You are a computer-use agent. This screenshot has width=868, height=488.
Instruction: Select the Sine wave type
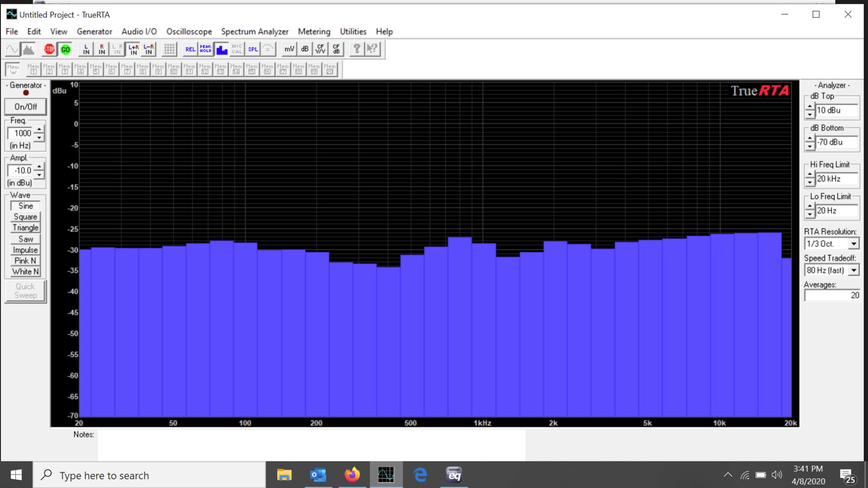point(25,206)
